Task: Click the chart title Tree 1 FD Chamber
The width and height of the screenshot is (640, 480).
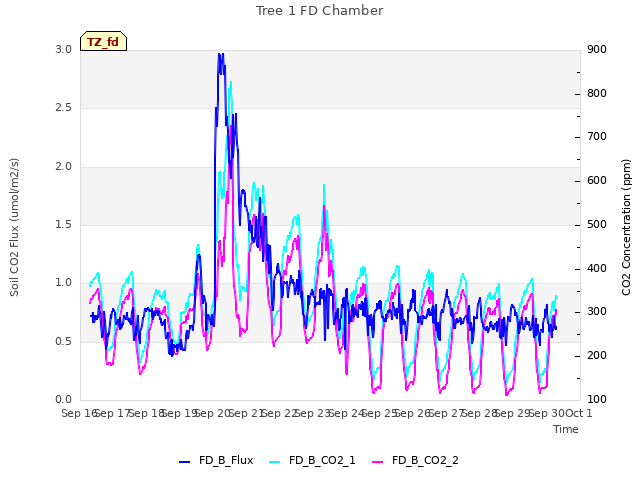Action: pos(320,11)
